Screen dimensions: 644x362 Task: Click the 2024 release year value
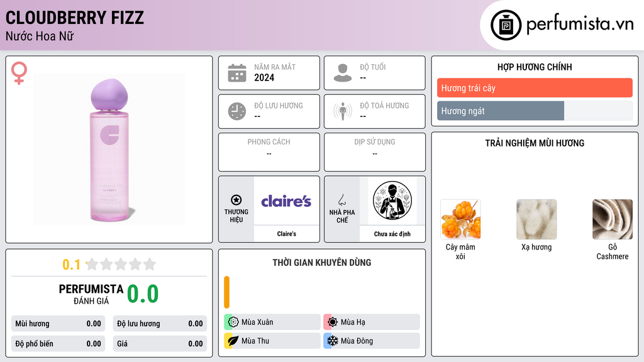tap(264, 77)
